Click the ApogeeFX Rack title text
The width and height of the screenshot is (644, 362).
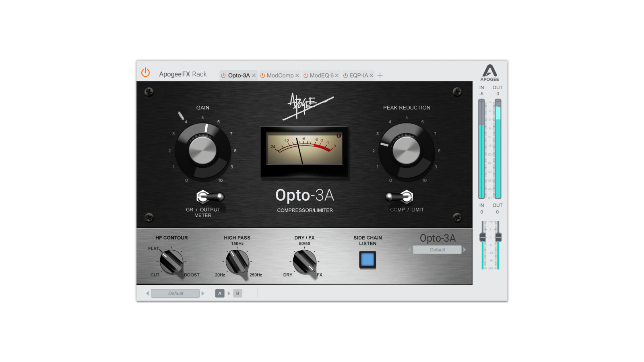pos(183,74)
